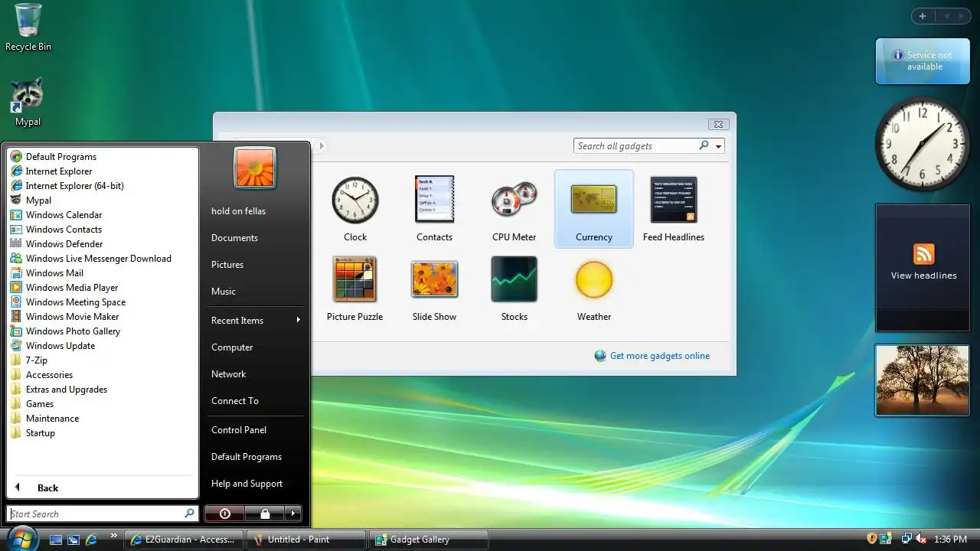This screenshot has height=551, width=980.
Task: Click the user account picture
Action: pos(255,168)
